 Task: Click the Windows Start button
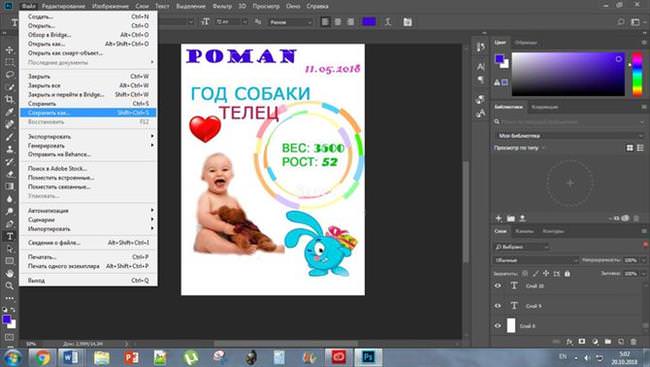pyautogui.click(x=12, y=357)
